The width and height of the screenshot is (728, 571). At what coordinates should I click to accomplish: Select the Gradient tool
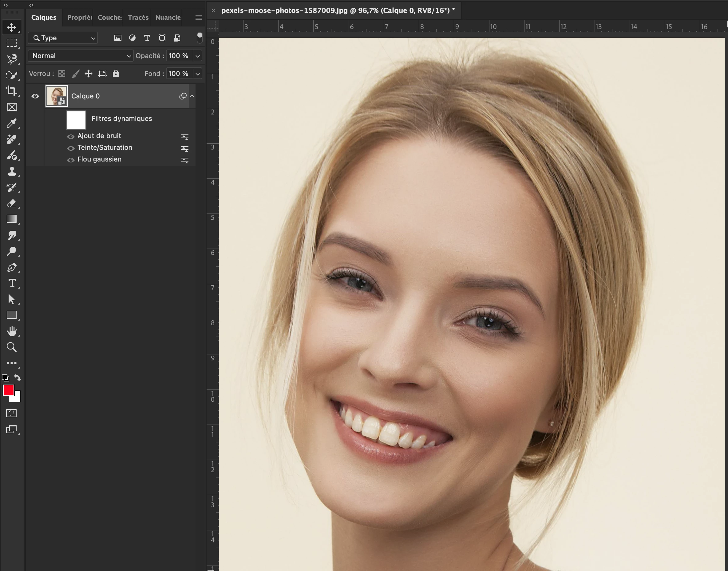[12, 219]
